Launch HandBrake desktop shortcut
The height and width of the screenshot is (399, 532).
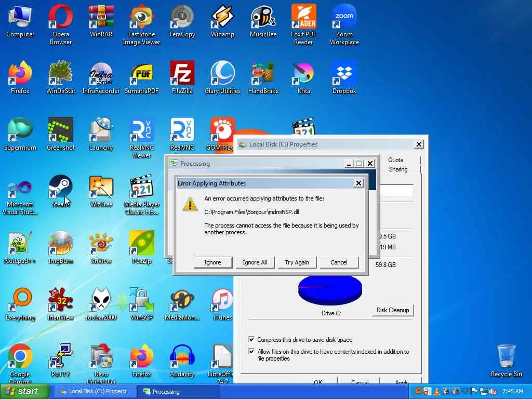263,77
